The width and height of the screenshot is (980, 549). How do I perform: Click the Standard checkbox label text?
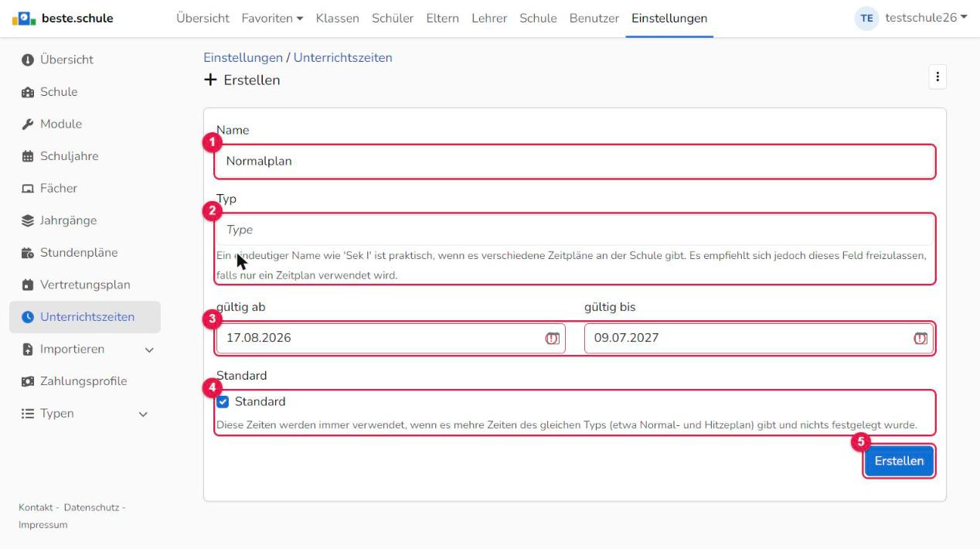(260, 402)
